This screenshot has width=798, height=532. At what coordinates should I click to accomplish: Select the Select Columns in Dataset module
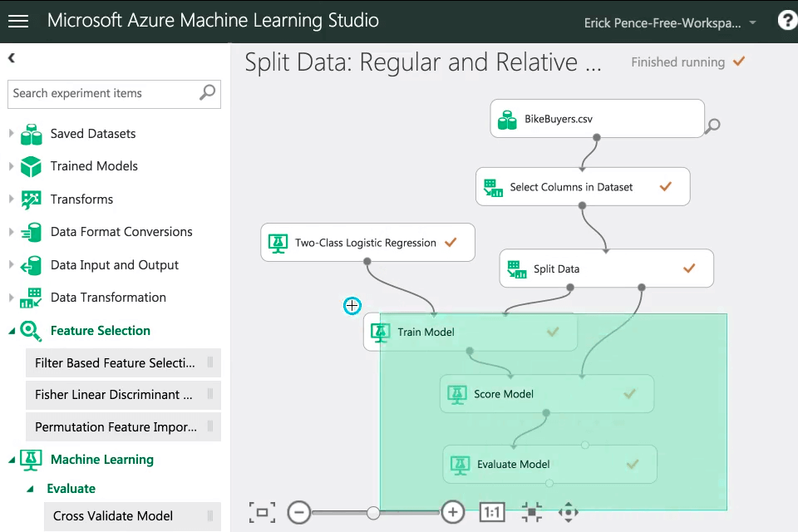(x=583, y=187)
